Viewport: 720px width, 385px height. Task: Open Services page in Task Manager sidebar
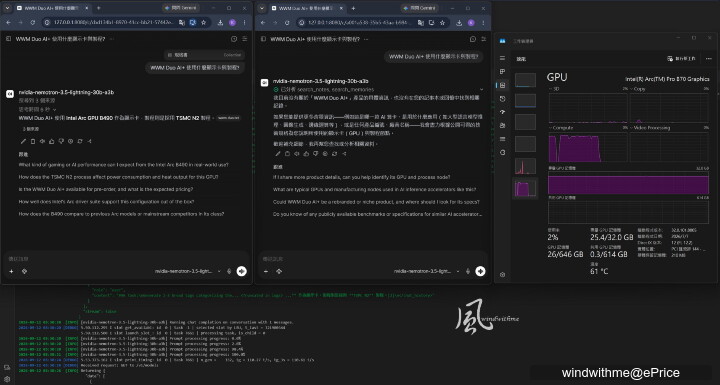click(x=502, y=152)
